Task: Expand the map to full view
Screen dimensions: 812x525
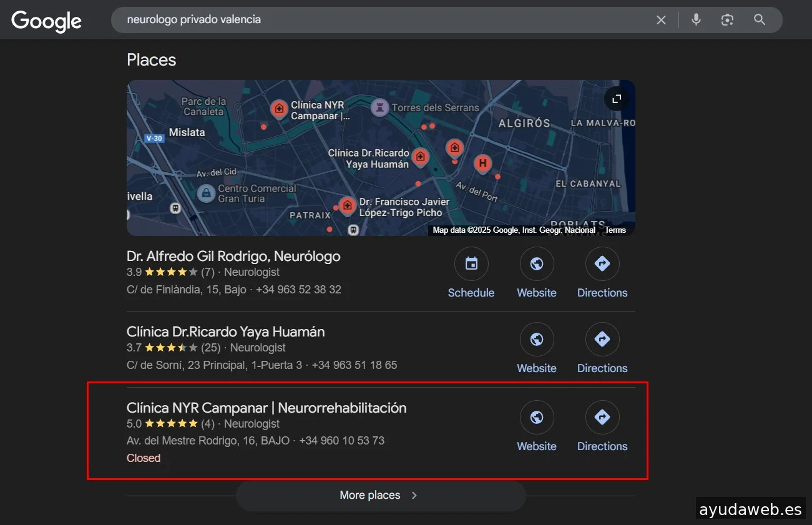Action: click(x=616, y=99)
